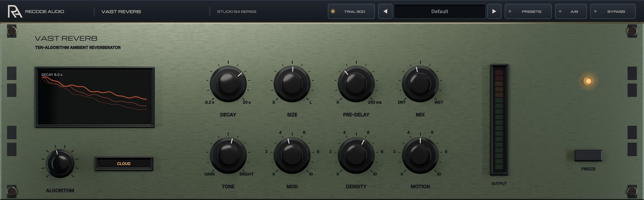This screenshot has height=200, width=644.
Task: Toggle A/B comparison
Action: click(571, 11)
